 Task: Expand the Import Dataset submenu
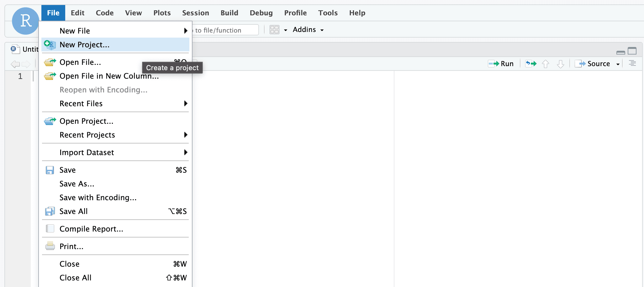186,152
